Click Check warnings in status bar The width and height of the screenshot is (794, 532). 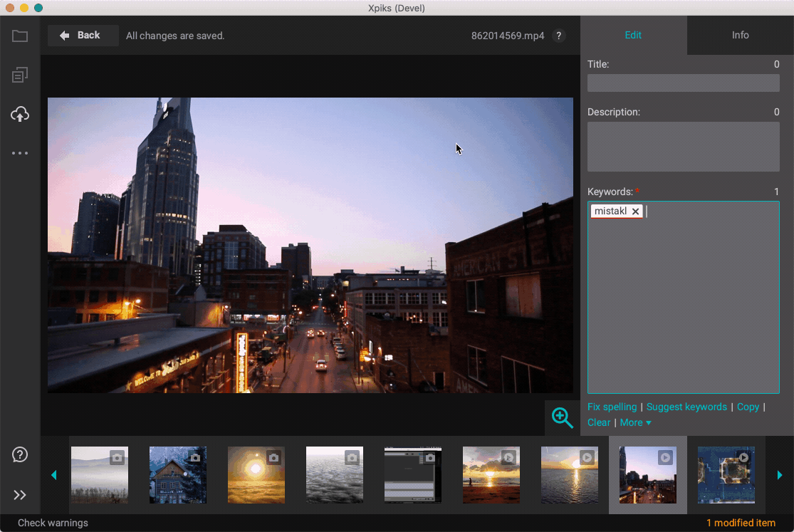(x=53, y=523)
